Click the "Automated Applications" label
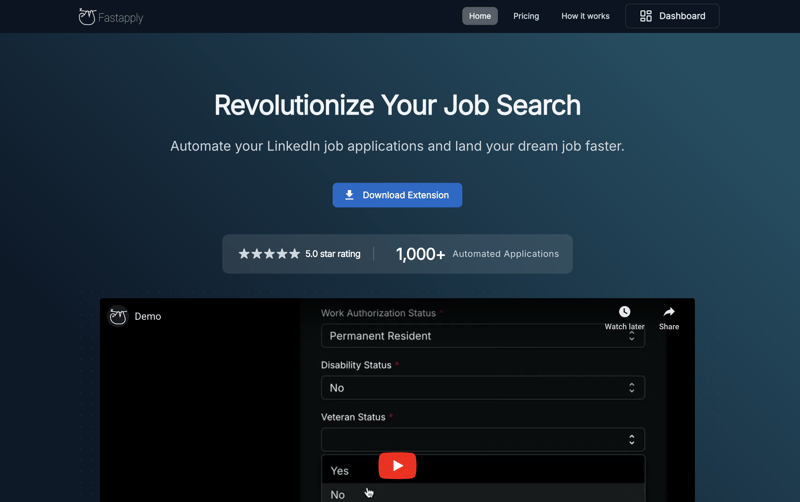The width and height of the screenshot is (800, 502). coord(506,254)
